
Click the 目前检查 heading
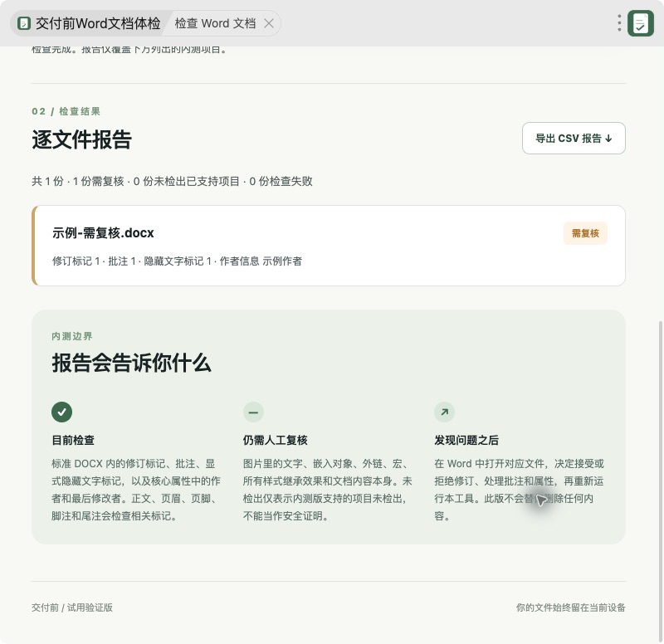pyautogui.click(x=73, y=441)
